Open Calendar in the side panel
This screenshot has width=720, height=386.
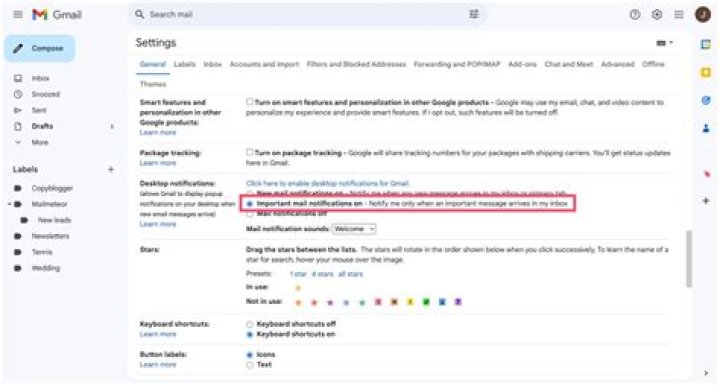pos(706,44)
